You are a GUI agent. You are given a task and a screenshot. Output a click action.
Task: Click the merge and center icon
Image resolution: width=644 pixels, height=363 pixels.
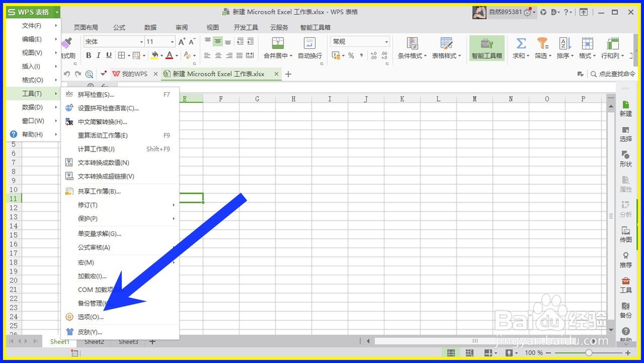278,43
